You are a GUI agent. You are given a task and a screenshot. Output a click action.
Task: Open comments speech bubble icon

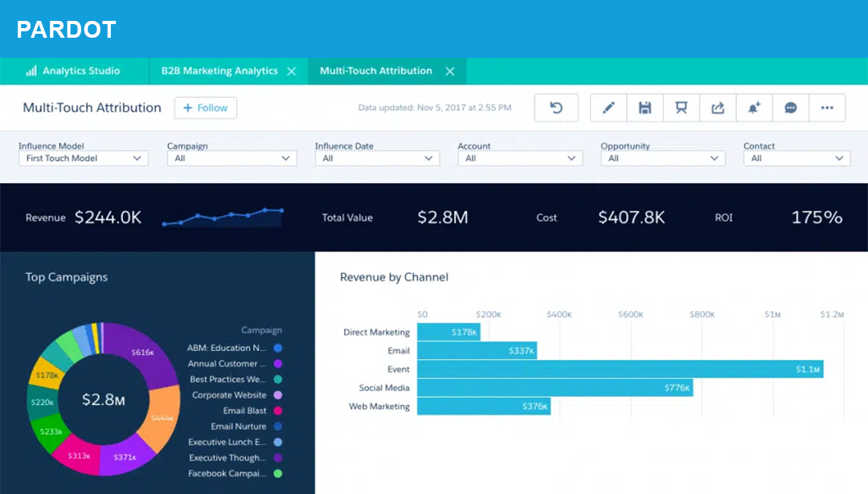tap(791, 108)
